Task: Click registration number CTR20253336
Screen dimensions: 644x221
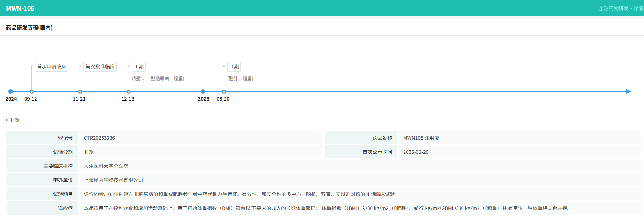Action: [99, 138]
